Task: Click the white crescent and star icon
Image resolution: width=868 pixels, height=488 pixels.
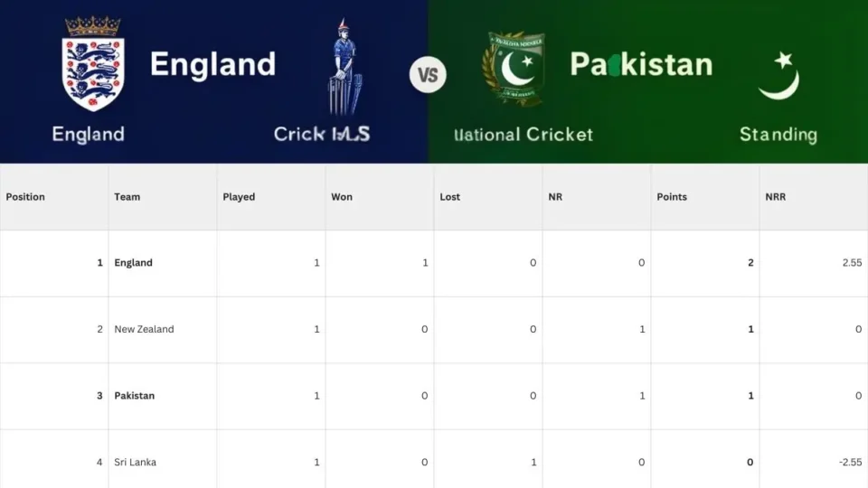Action: [x=778, y=76]
